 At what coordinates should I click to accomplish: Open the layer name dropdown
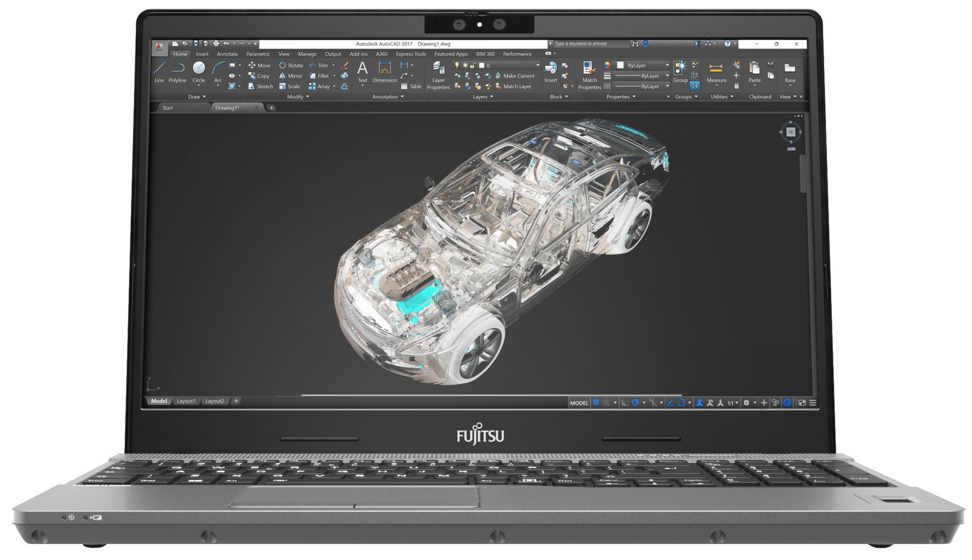(537, 65)
